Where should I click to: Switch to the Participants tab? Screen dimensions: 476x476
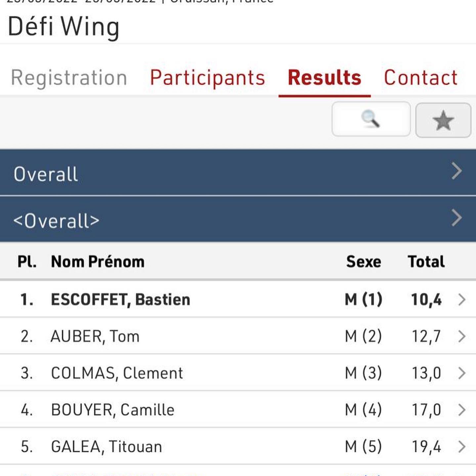[207, 78]
